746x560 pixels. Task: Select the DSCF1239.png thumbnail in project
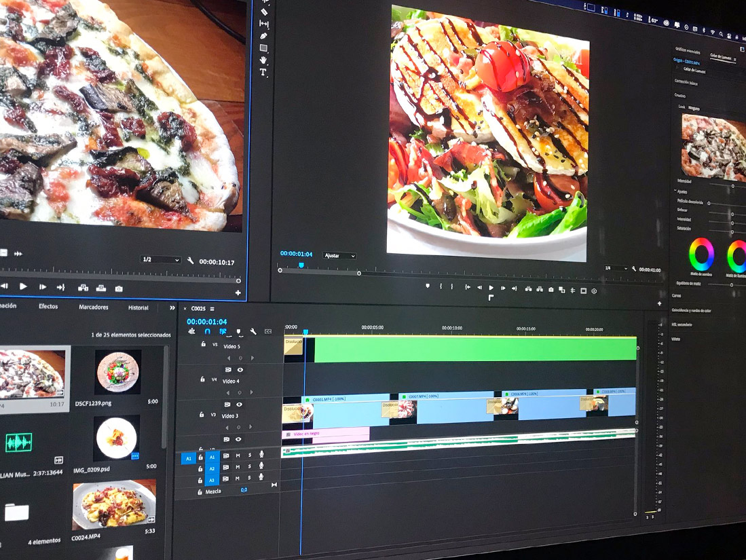tap(117, 372)
